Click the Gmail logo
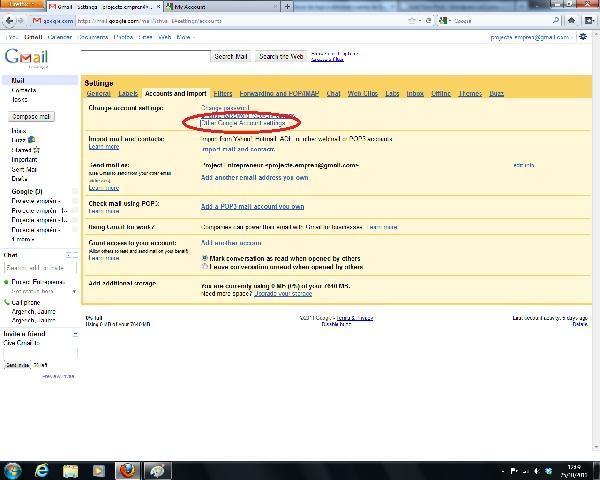Screen dimensions: 600x480 click(x=26, y=58)
